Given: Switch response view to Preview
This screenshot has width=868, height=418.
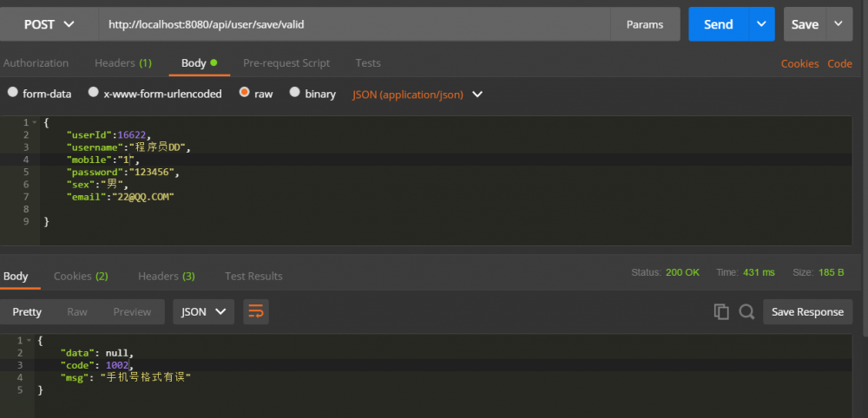Looking at the screenshot, I should [x=132, y=312].
